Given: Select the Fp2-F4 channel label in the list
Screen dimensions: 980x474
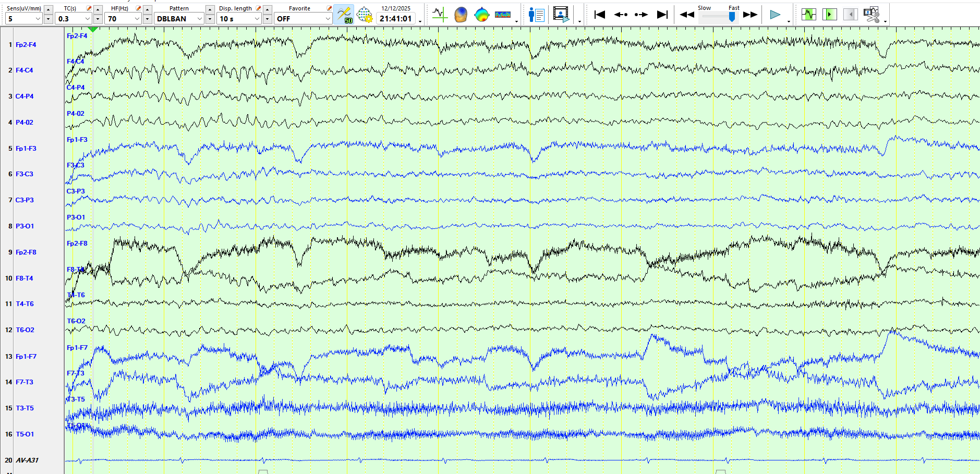Looking at the screenshot, I should (26, 45).
